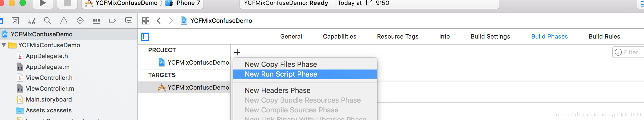The height and width of the screenshot is (120, 644).
Task: Open the related items grid menu
Action: [x=146, y=21]
